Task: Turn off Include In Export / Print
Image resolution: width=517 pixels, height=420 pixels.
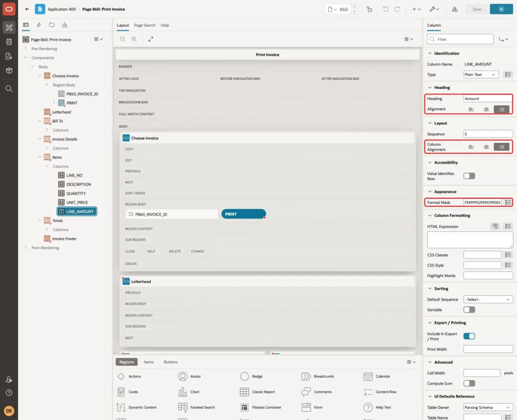Action: pos(469,336)
